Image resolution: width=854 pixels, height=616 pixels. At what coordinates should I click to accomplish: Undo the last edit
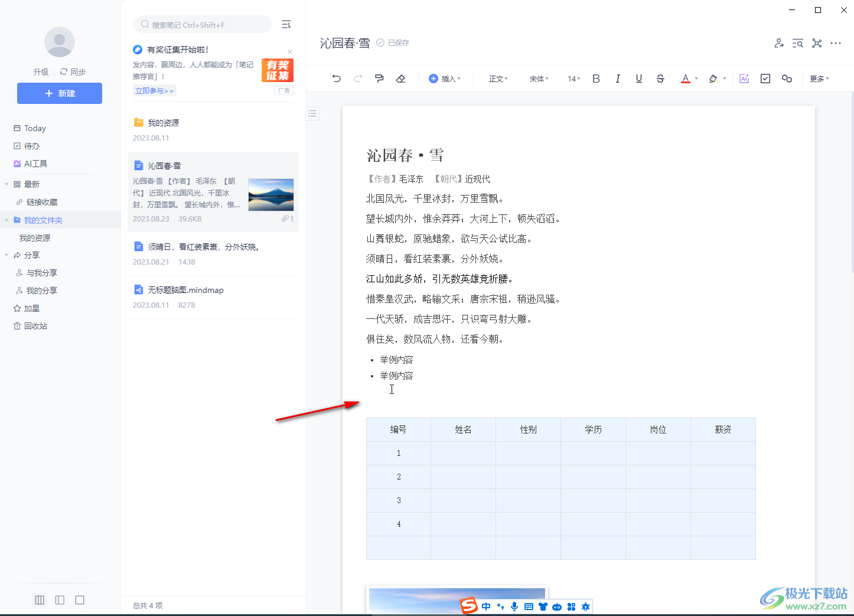(337, 79)
